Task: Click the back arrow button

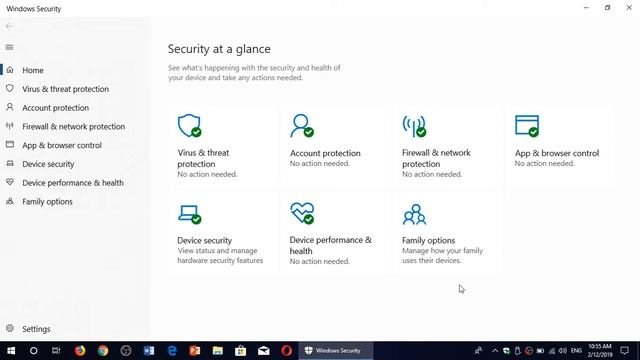Action: click(9, 27)
